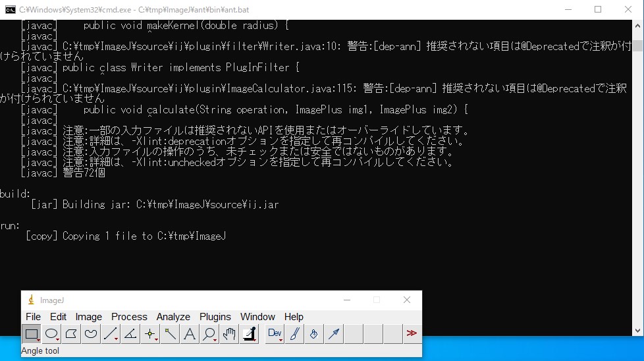Image resolution: width=644 pixels, height=361 pixels.
Task: Select the Wand tracing tool
Action: click(170, 333)
